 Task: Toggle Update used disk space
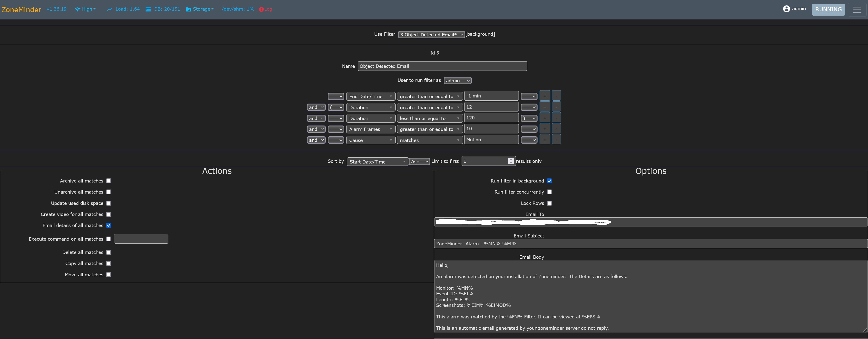coord(108,203)
